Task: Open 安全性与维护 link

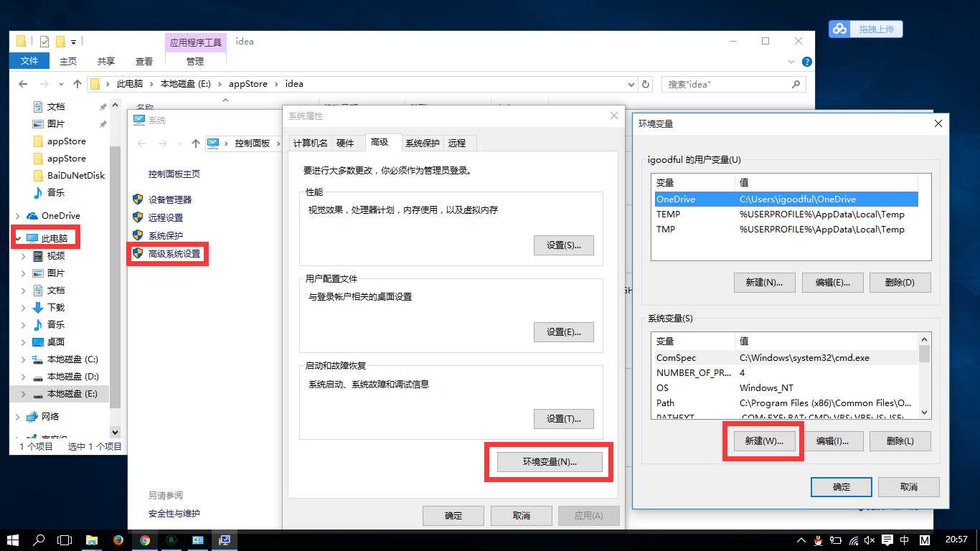Action: (174, 513)
